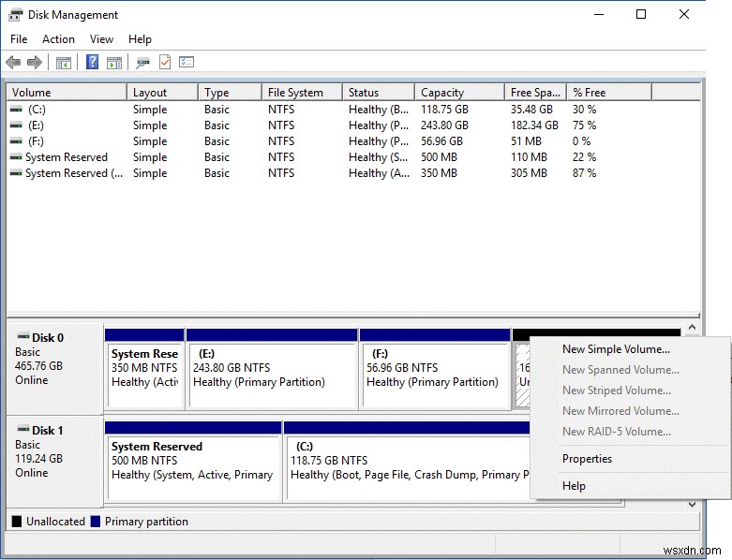Select the (C:) row in volume list
The width and height of the screenshot is (732, 560).
(353, 110)
